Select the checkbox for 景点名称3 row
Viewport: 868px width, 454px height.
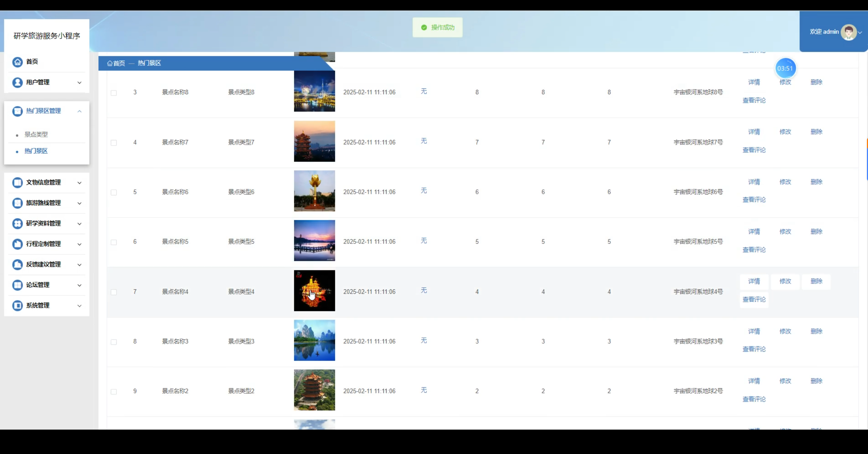point(114,342)
